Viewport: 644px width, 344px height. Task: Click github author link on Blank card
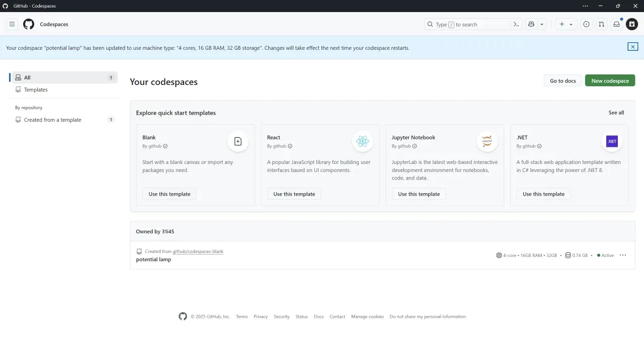[x=155, y=146]
